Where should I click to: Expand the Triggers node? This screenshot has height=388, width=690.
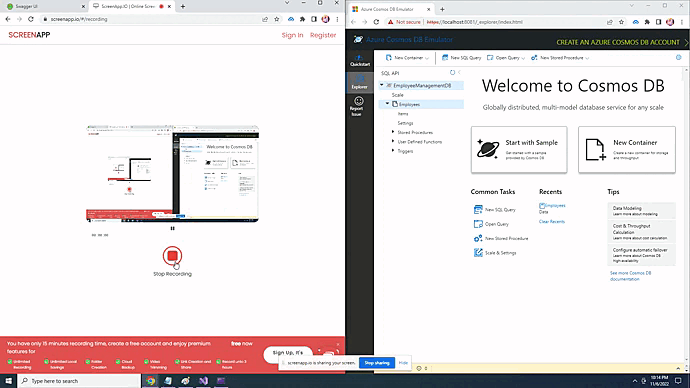393,150
